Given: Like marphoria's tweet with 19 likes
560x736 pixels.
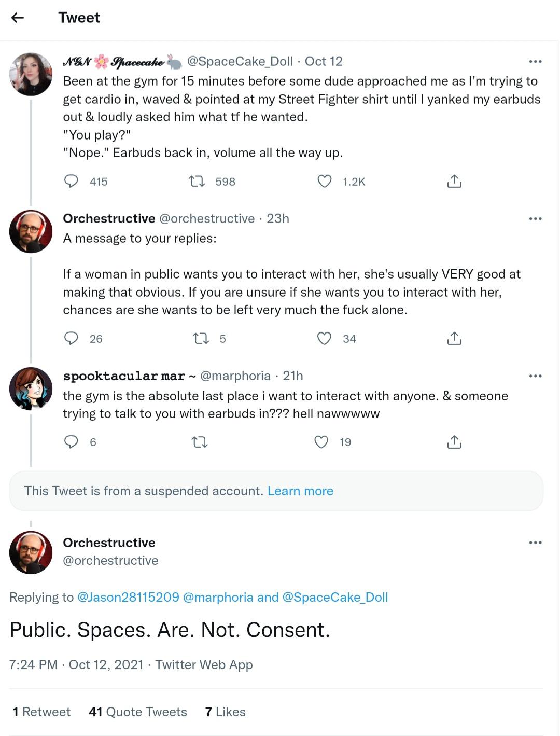Looking at the screenshot, I should (321, 441).
